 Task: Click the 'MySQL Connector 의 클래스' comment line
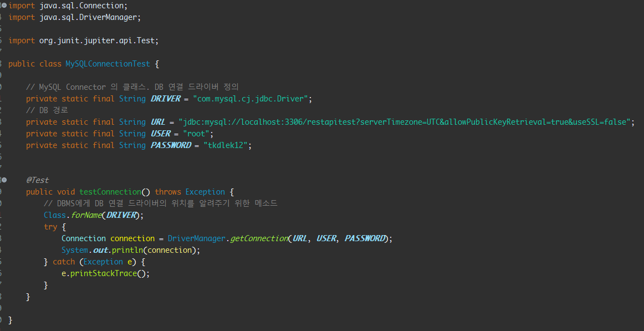[x=132, y=87]
